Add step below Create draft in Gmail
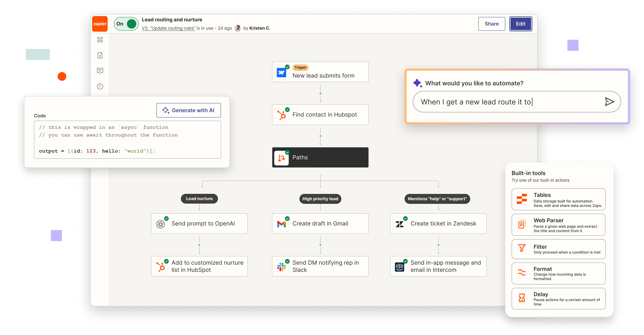This screenshot has width=644, height=335. 320,245
